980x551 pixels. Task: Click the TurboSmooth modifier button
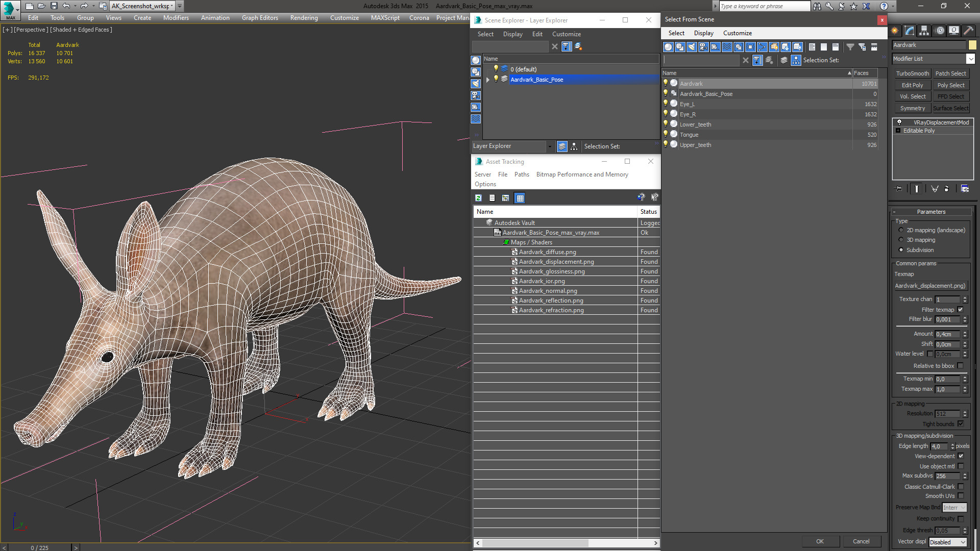(x=912, y=73)
